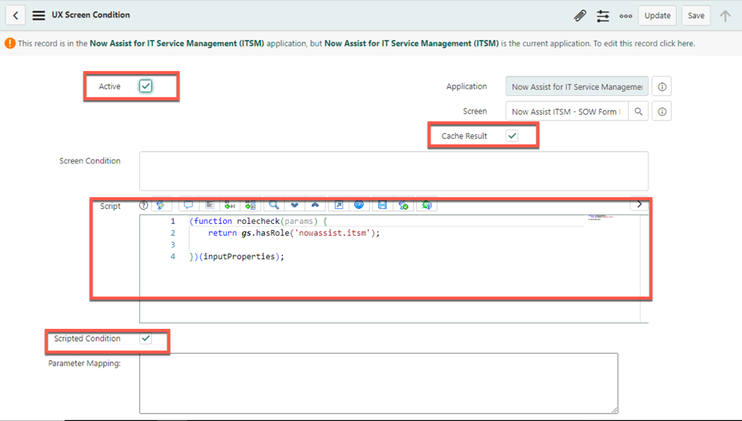Open the form context menu (hamburger)
This screenshot has width=742, height=421.
pos(39,15)
